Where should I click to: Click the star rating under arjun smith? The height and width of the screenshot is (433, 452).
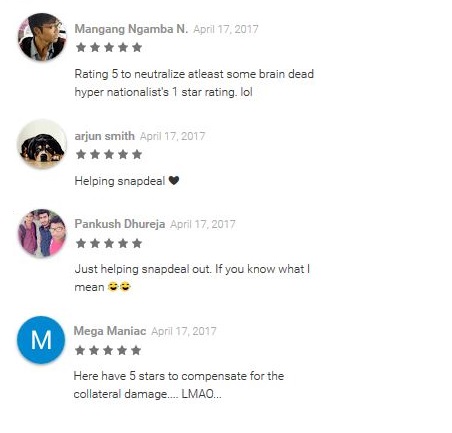109,154
